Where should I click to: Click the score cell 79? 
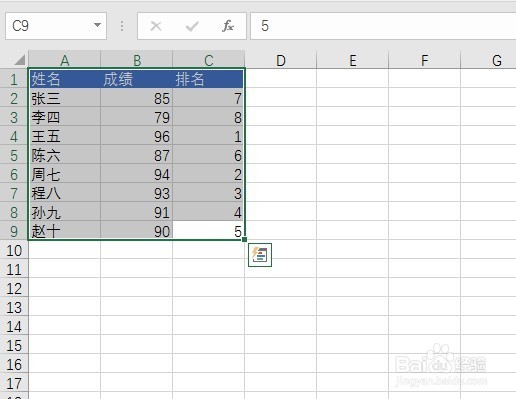point(137,117)
